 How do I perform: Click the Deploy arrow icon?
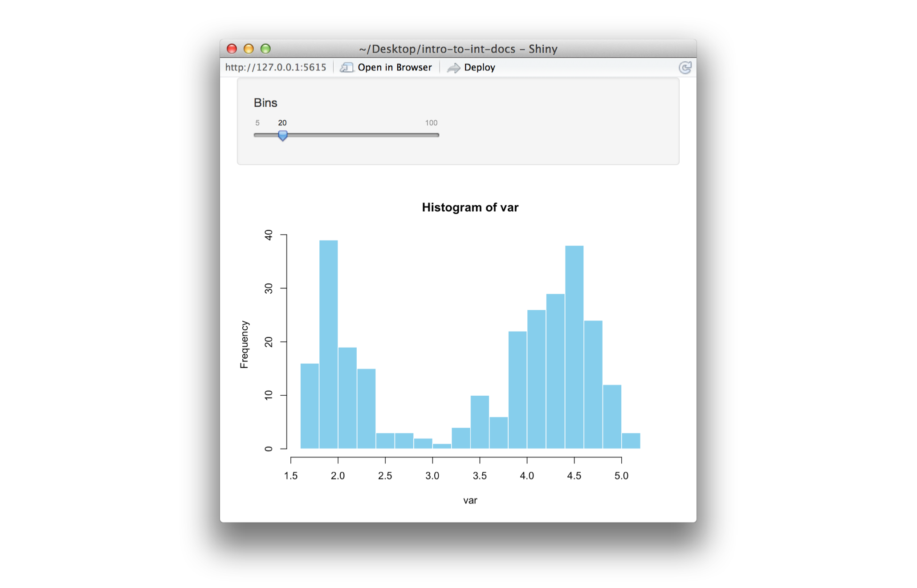tap(453, 67)
